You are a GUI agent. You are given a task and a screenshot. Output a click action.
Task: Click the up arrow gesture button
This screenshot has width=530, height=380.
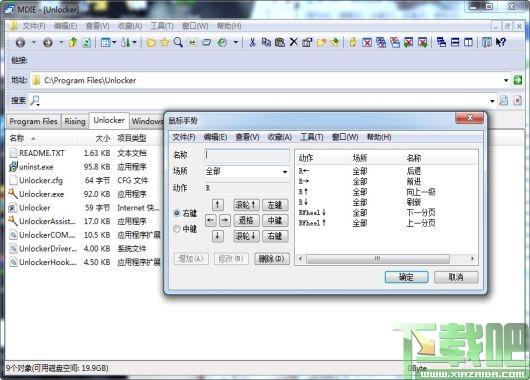coord(218,205)
